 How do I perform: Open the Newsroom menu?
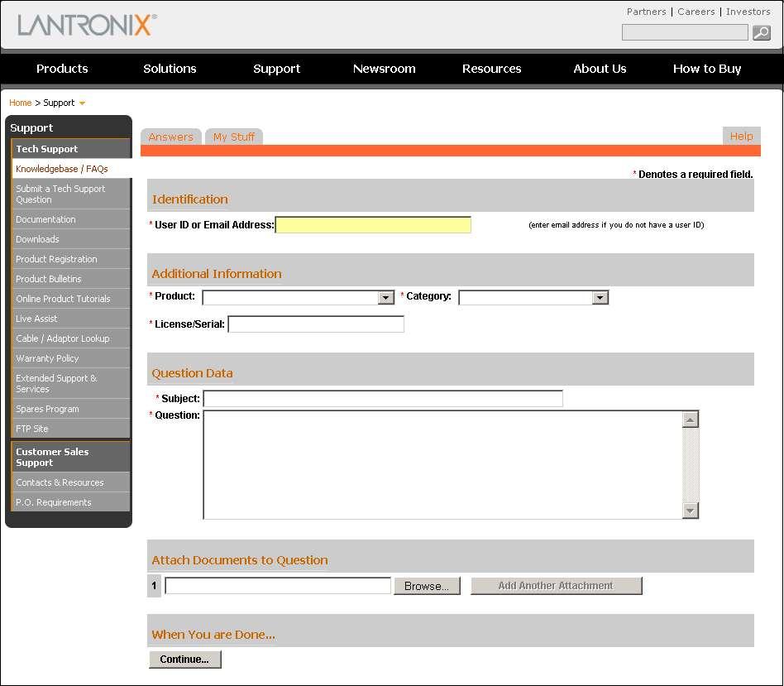384,69
